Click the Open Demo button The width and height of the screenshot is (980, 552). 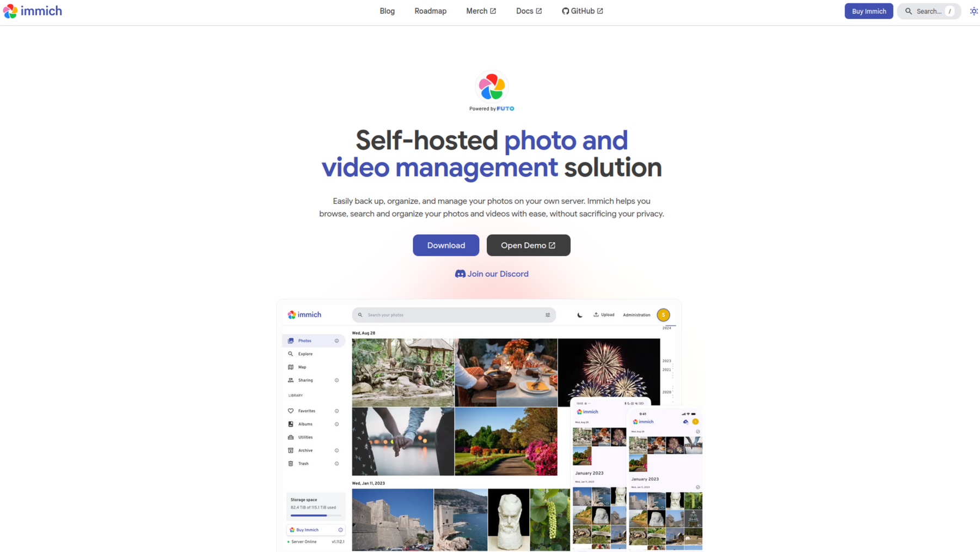point(528,245)
